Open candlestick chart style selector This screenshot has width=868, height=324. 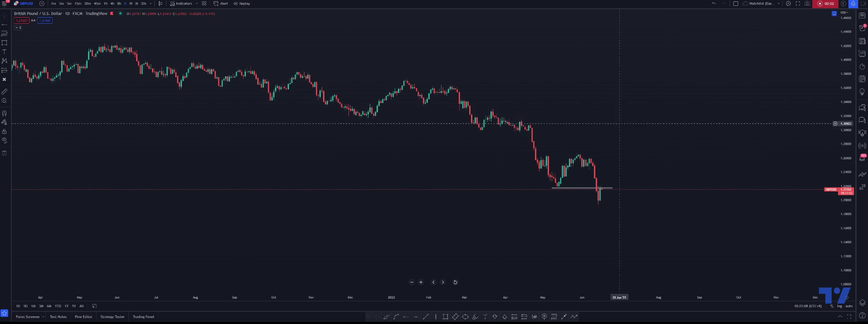[160, 4]
